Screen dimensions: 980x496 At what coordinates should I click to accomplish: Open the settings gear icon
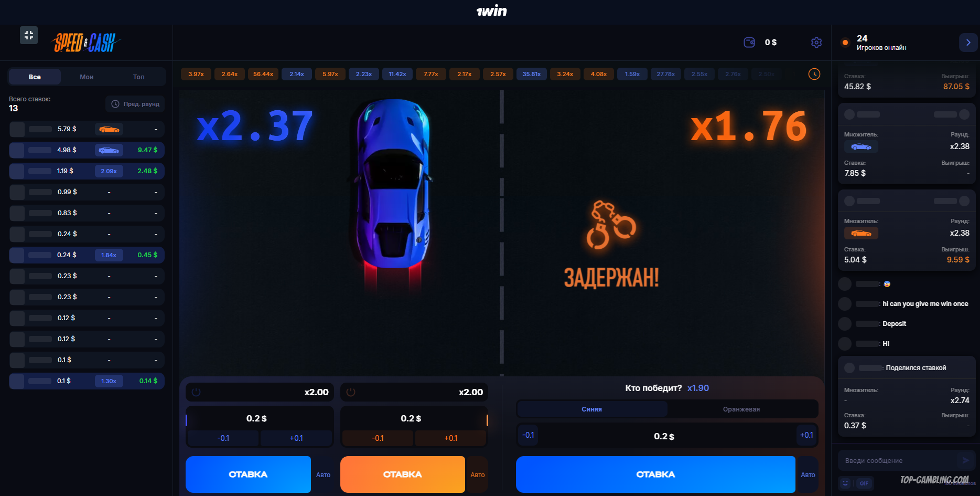click(x=816, y=43)
